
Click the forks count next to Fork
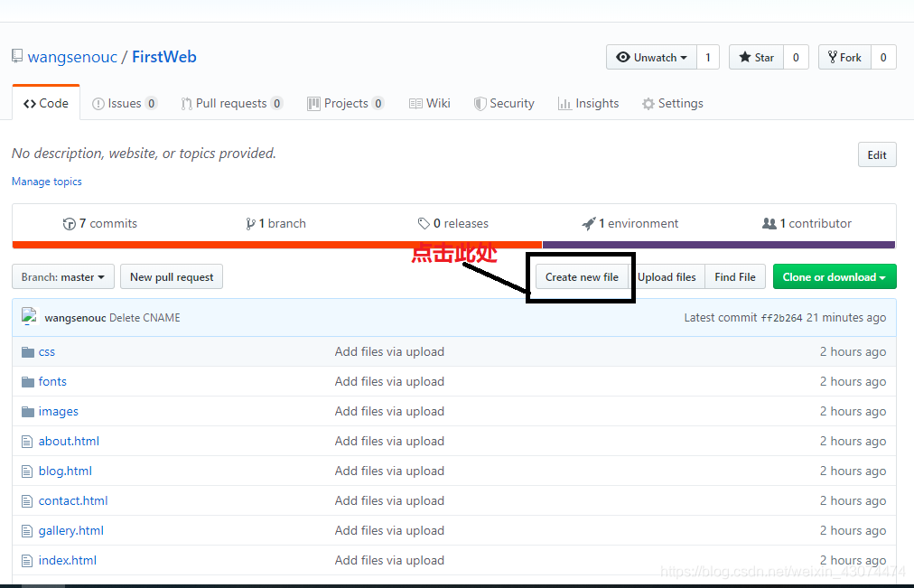[883, 57]
